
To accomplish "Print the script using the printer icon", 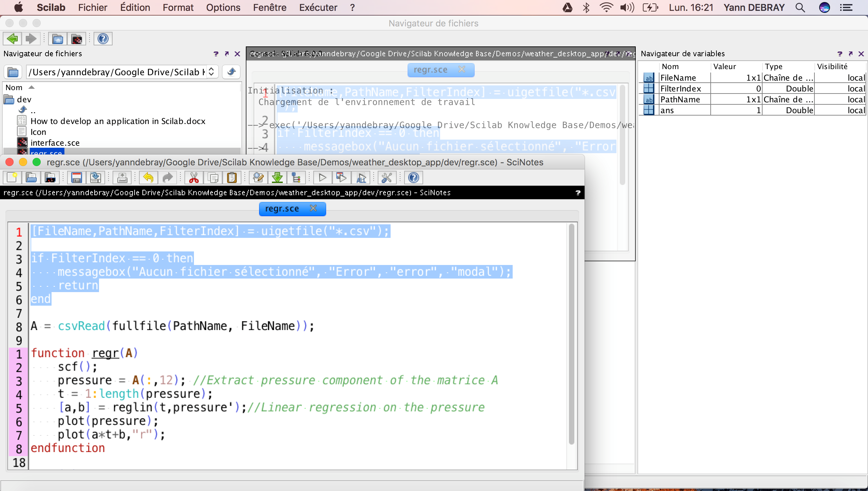I will click(x=122, y=178).
